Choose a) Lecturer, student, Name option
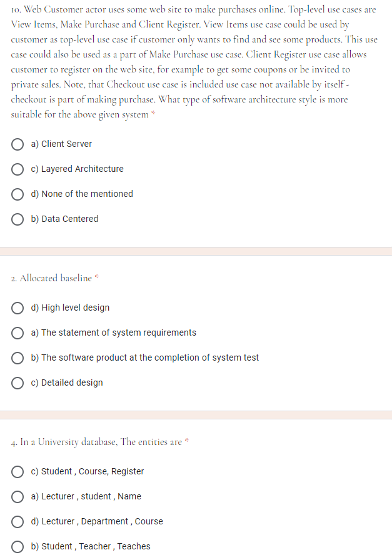The image size is (392, 560). pos(18,496)
